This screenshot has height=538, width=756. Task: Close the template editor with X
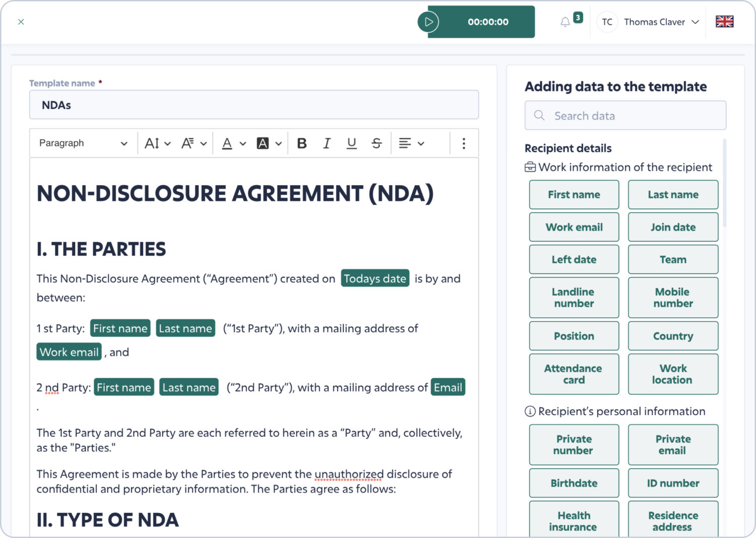[21, 22]
